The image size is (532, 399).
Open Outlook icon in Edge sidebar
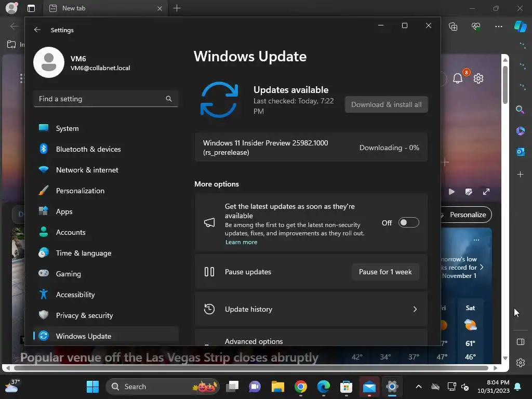click(x=521, y=152)
